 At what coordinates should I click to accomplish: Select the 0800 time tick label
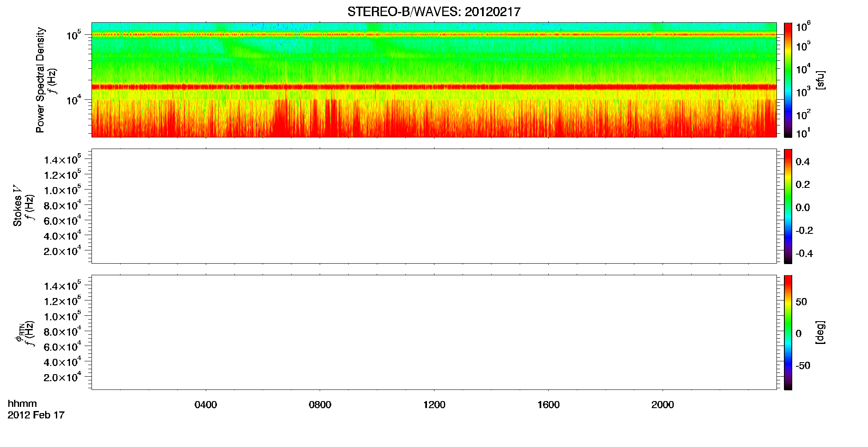(x=320, y=405)
